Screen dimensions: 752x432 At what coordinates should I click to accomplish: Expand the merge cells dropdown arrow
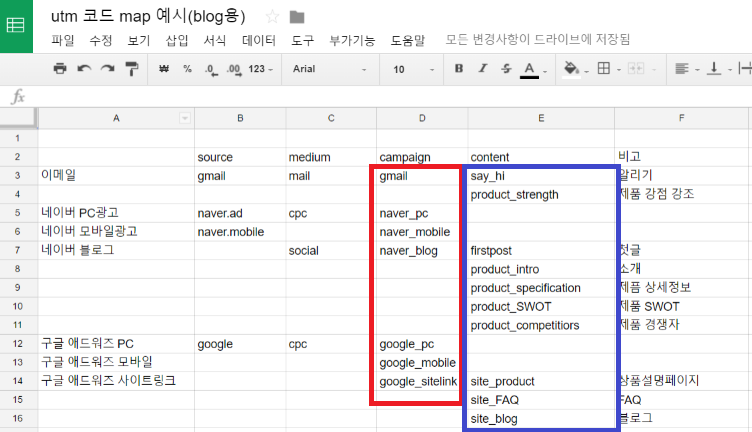click(654, 70)
